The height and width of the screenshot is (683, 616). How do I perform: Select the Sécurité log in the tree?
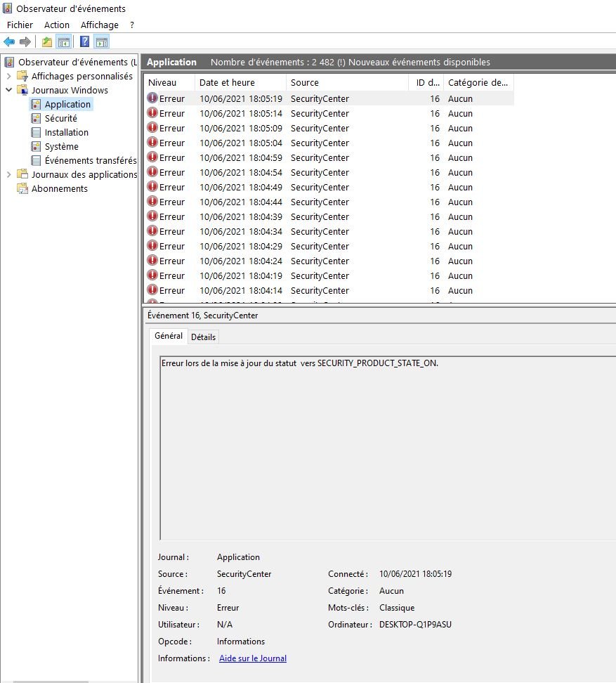click(60, 118)
